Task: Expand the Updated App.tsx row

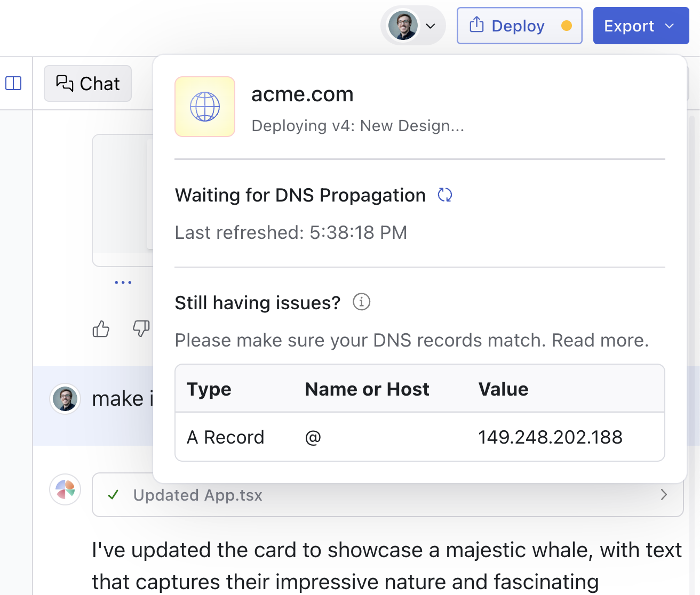Action: pyautogui.click(x=388, y=495)
